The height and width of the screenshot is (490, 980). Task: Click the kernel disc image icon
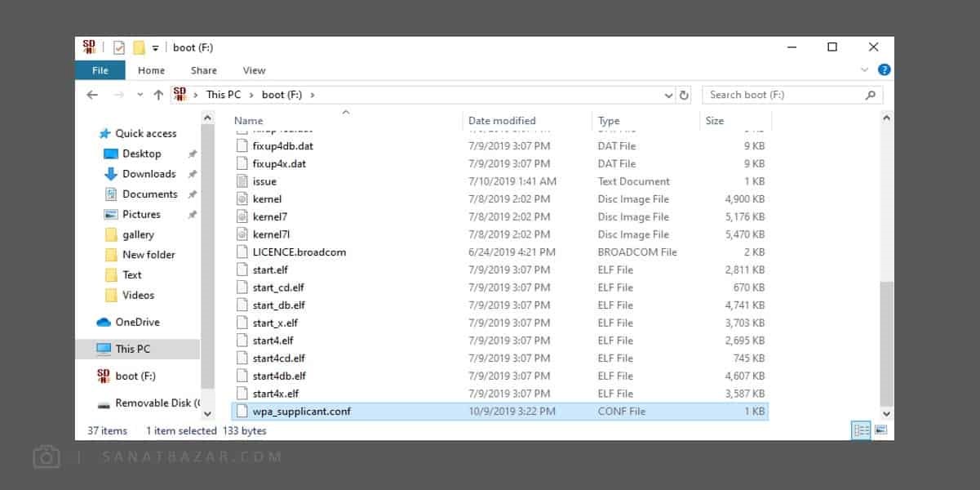coord(242,199)
